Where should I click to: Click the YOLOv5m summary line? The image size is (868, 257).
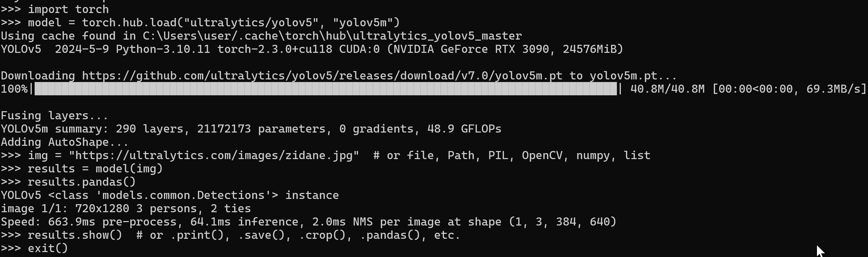tap(251, 129)
